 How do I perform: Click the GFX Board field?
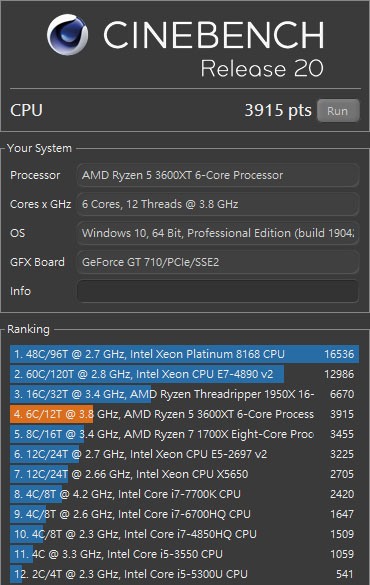[x=218, y=262]
